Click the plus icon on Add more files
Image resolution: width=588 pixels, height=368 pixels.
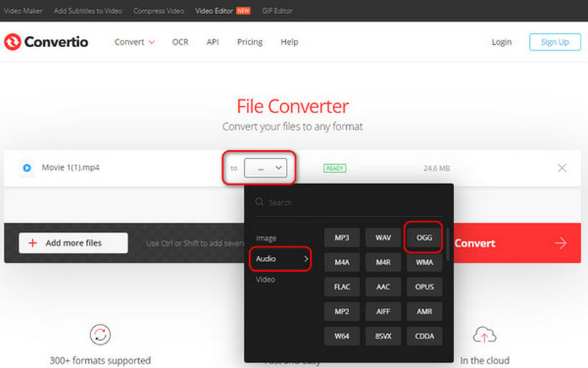pos(32,243)
